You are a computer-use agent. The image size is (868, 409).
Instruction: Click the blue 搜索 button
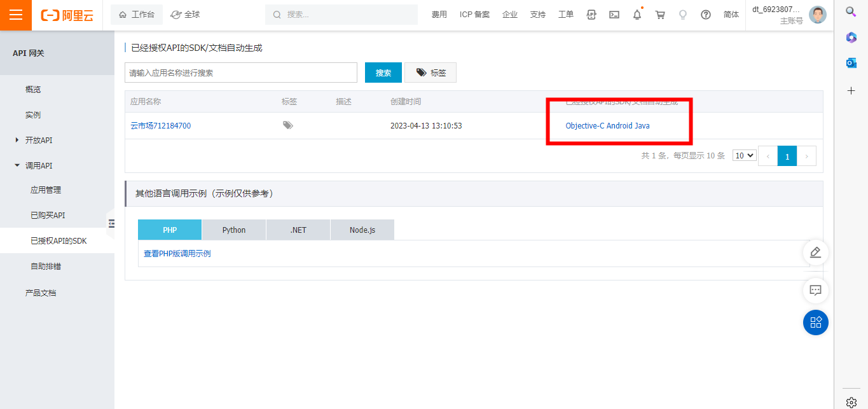tap(383, 73)
